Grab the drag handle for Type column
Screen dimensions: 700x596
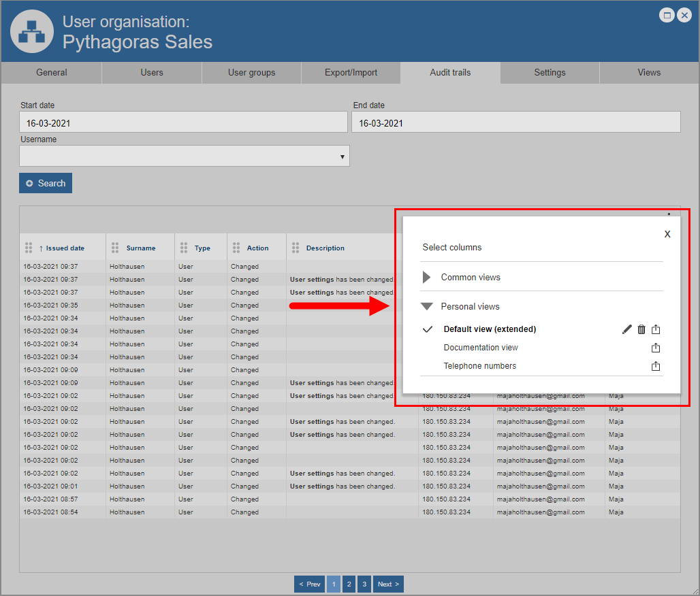click(184, 248)
